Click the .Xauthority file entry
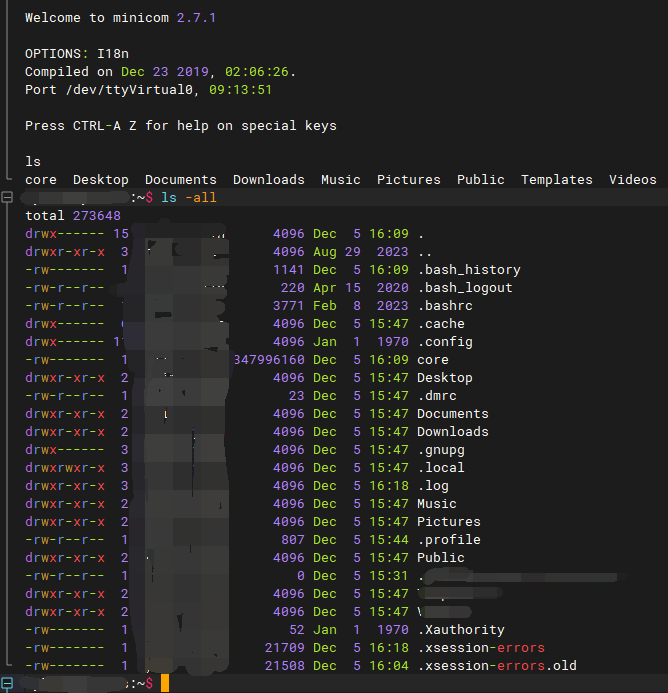Image resolution: width=668 pixels, height=693 pixels. pyautogui.click(x=460, y=630)
